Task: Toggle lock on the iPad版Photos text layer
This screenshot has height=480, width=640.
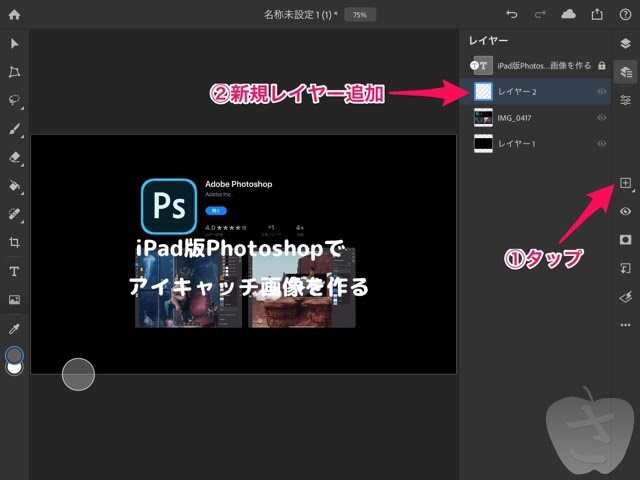Action: point(602,65)
